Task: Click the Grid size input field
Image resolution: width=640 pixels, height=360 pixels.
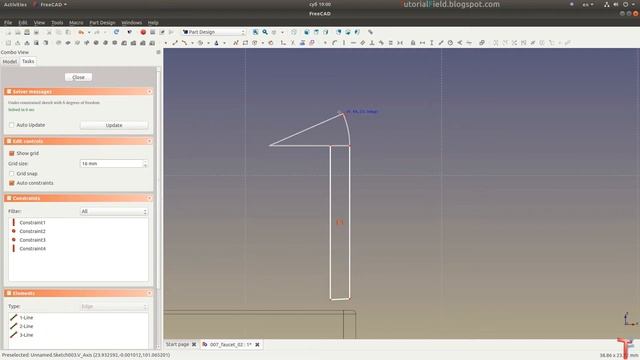Action: point(113,164)
